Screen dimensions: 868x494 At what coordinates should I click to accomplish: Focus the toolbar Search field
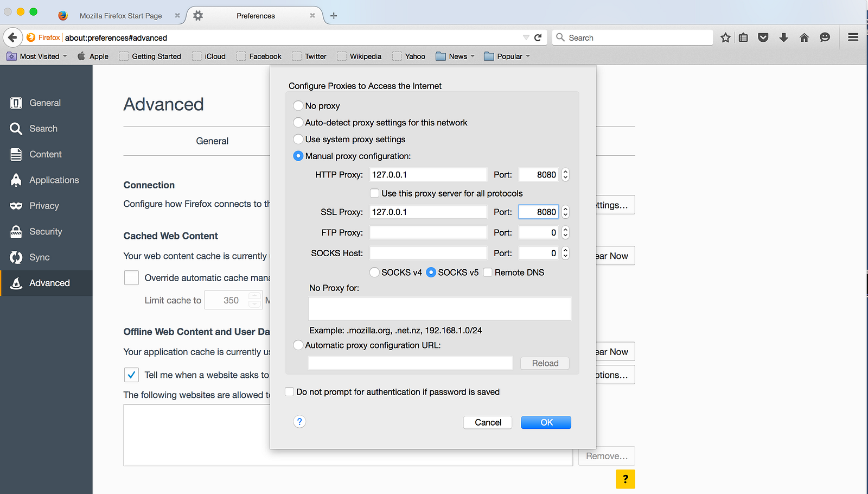[633, 37]
